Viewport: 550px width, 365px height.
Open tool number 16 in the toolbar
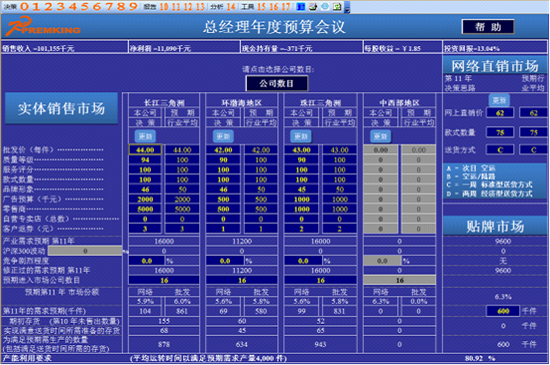[x=274, y=6]
